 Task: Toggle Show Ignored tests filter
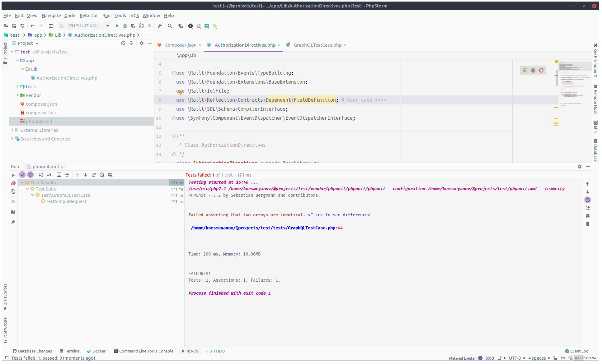[x=30, y=175]
